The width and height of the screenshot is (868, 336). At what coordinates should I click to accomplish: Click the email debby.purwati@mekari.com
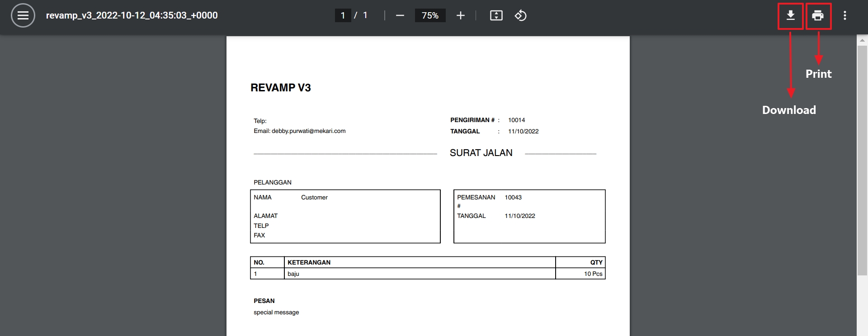pyautogui.click(x=308, y=131)
